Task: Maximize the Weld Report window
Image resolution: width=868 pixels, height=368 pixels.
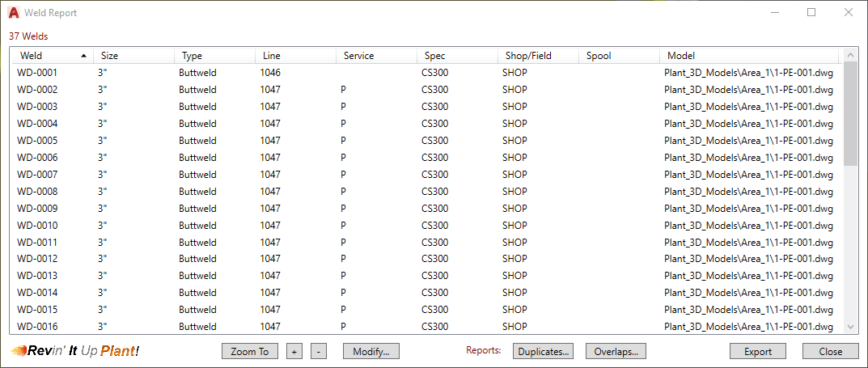Action: [x=811, y=13]
